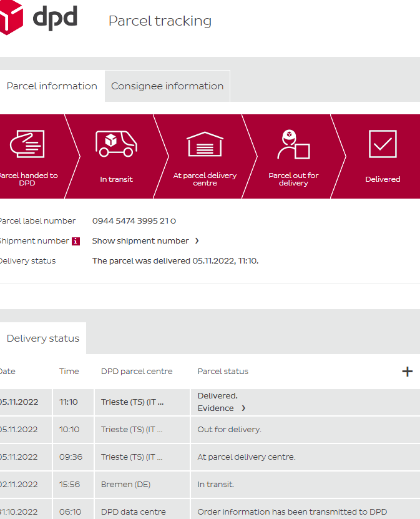This screenshot has width=420, height=519.
Task: Click the Parcel out for delivery courier icon
Action: 293,145
